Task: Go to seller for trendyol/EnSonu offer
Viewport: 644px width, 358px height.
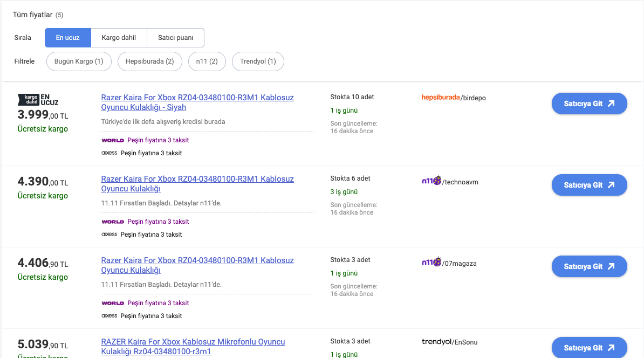Action: (x=590, y=347)
